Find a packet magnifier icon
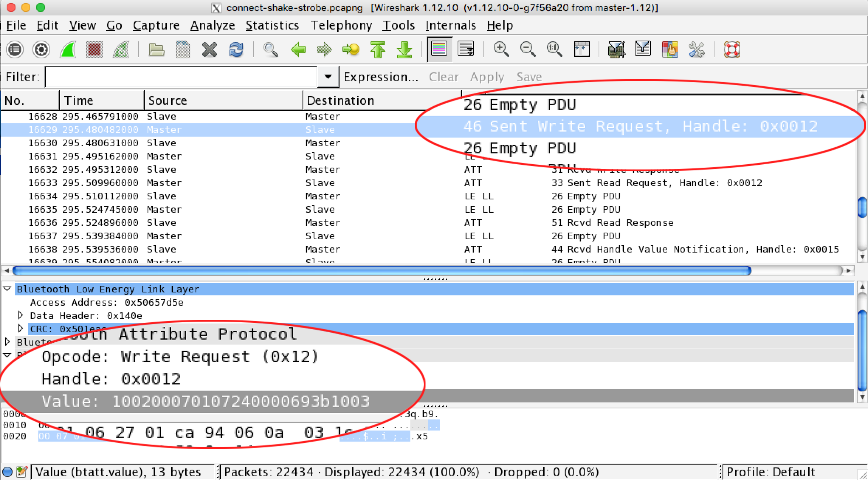Screen dimensions: 868x480 pos(271,49)
